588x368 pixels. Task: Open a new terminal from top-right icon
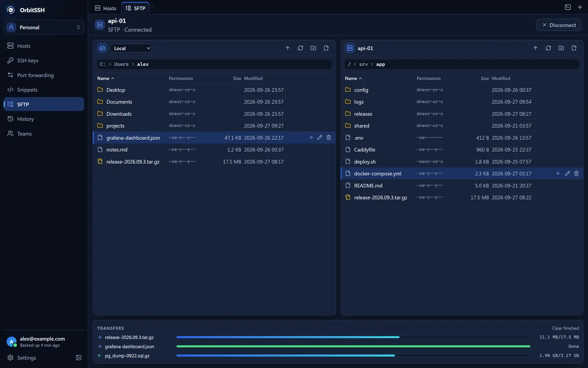click(568, 7)
